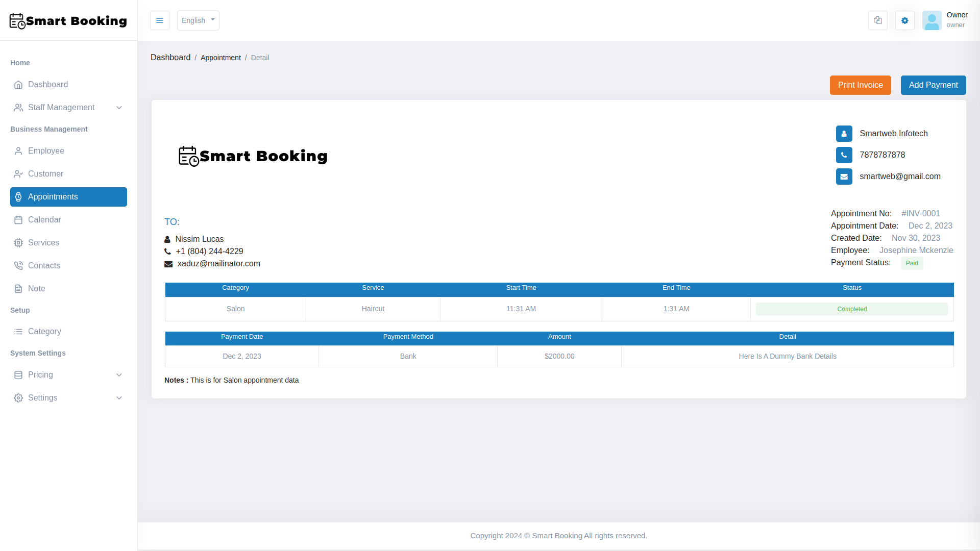Collapse the Settings menu in sidebar
The image size is (980, 551).
pyautogui.click(x=43, y=398)
